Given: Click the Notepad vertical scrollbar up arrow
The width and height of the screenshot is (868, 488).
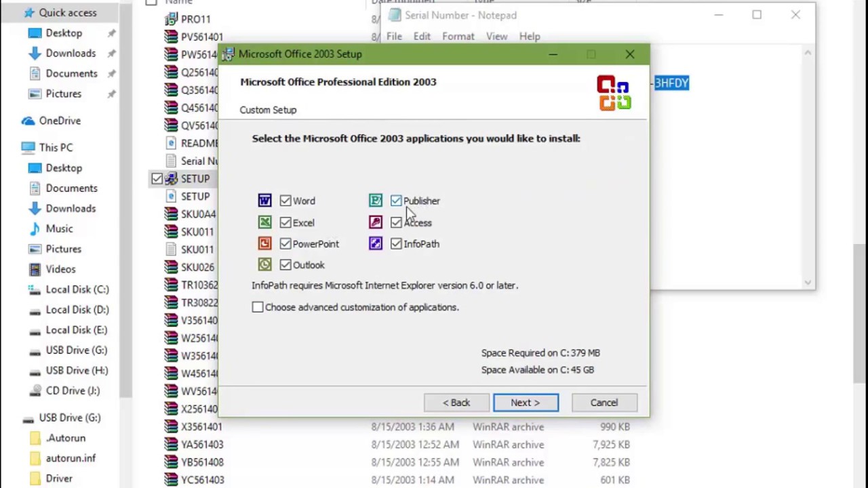Looking at the screenshot, I should [808, 53].
